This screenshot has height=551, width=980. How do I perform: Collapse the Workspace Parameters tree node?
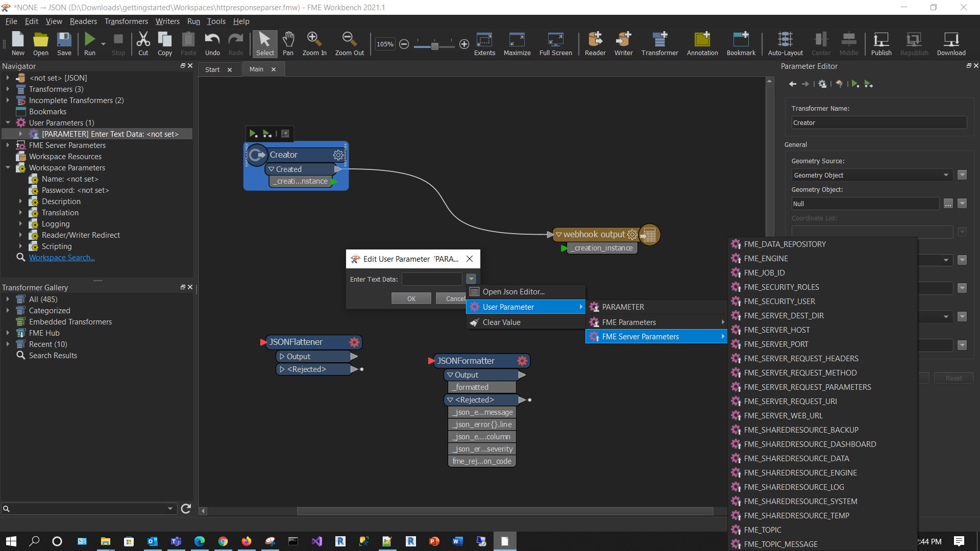point(8,167)
